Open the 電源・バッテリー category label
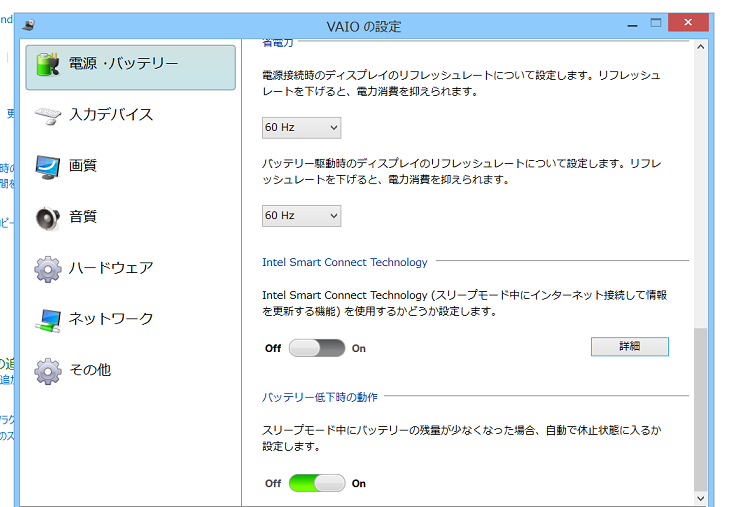730x507 pixels. point(123,63)
